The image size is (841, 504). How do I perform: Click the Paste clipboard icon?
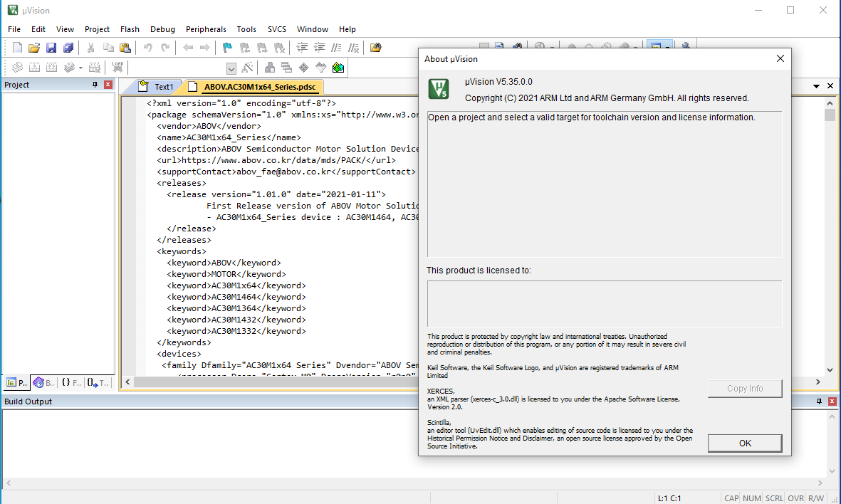point(125,48)
